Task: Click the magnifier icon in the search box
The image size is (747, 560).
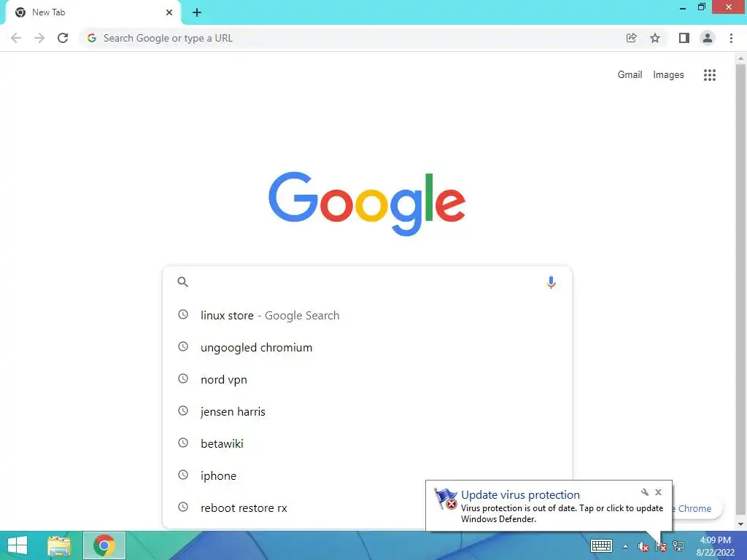Action: 182,282
